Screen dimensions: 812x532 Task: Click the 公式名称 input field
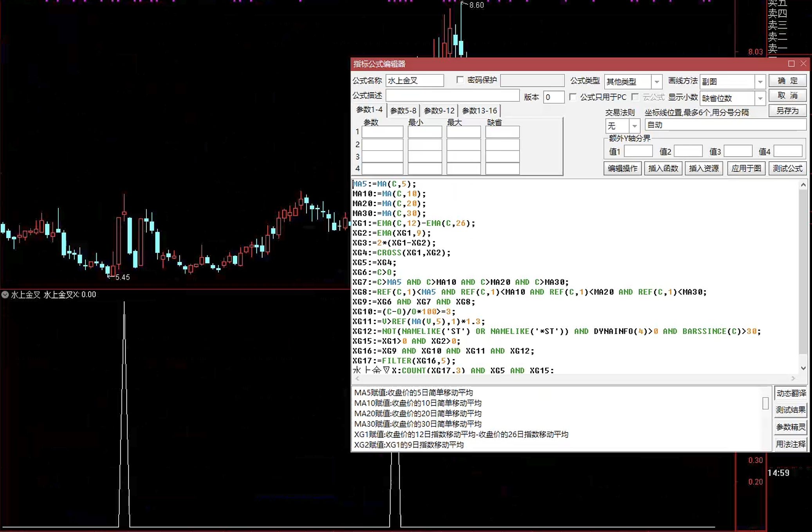tap(415, 81)
